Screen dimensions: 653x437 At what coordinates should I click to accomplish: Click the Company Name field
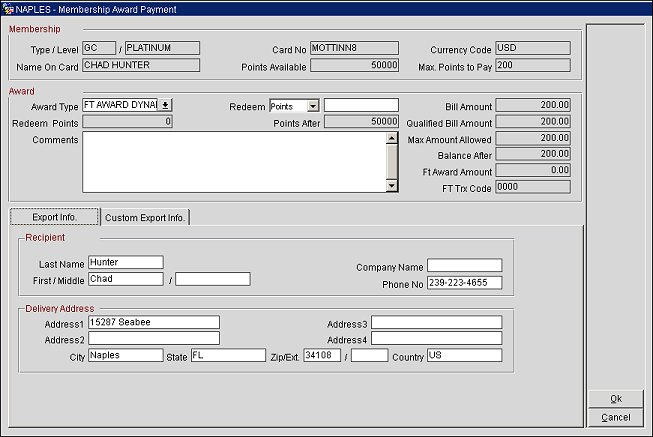[464, 265]
